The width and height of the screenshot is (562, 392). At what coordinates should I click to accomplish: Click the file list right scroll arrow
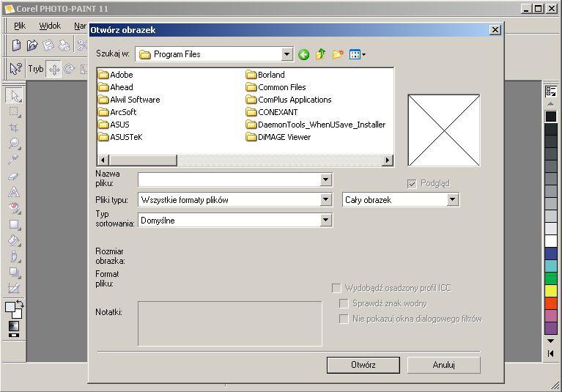[387, 160]
